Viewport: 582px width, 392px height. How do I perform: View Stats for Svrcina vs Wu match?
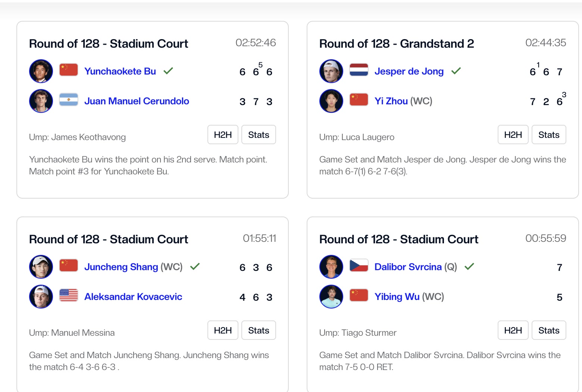(x=549, y=331)
